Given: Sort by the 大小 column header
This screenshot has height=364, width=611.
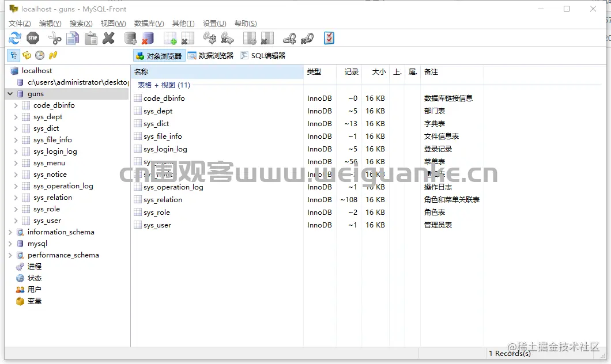Looking at the screenshot, I should (x=376, y=72).
